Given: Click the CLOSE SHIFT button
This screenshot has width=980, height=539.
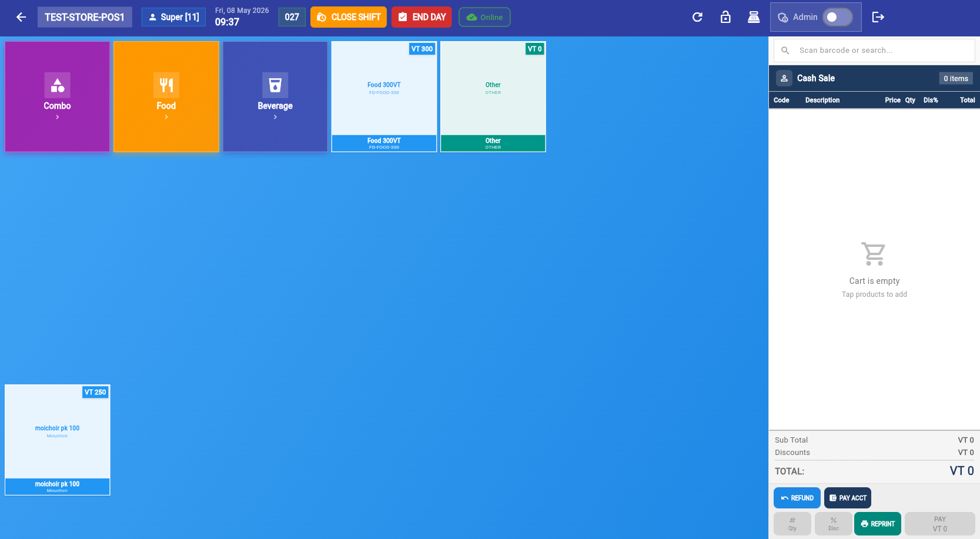Looking at the screenshot, I should 349,17.
